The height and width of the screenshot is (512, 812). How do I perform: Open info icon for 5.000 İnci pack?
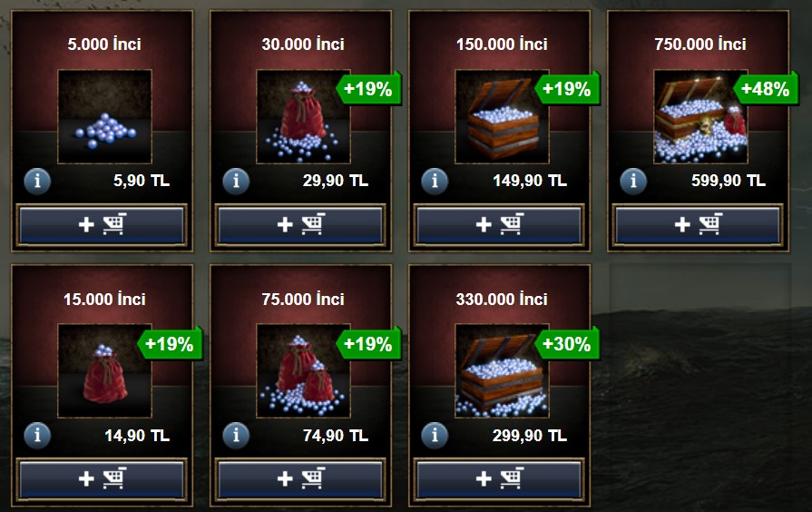[x=37, y=181]
